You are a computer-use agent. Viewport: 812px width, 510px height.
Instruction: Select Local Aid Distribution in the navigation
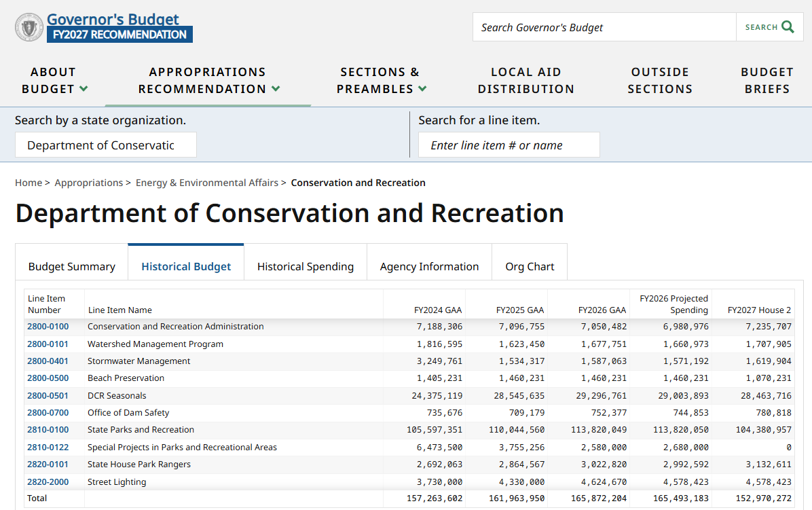(x=526, y=80)
